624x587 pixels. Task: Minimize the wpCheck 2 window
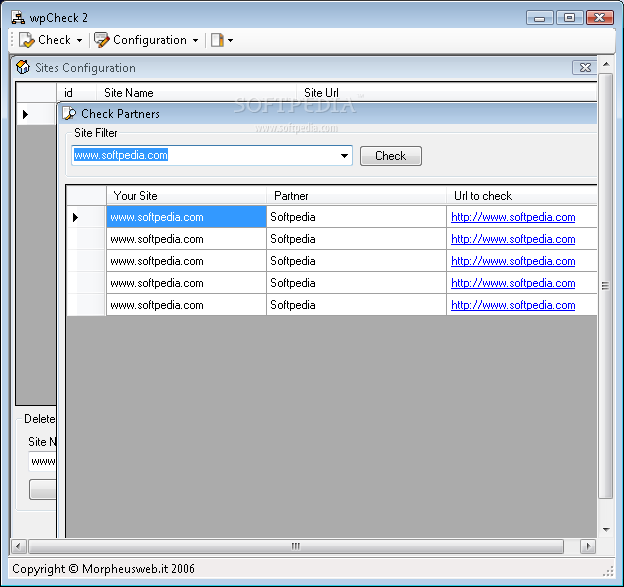[539, 18]
